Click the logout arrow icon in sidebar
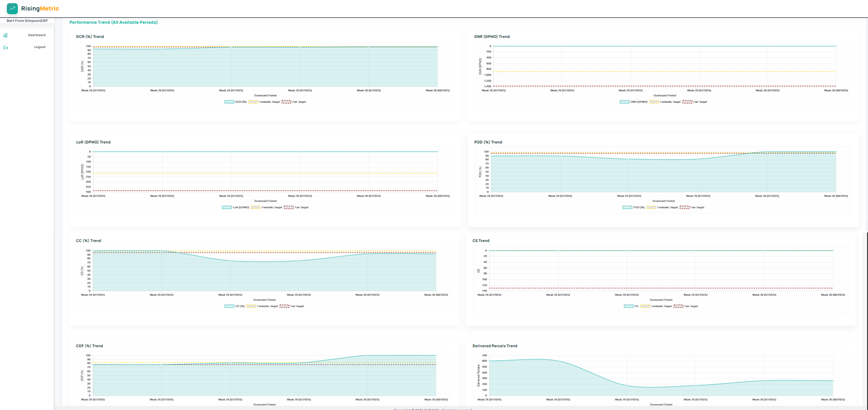 5,48
